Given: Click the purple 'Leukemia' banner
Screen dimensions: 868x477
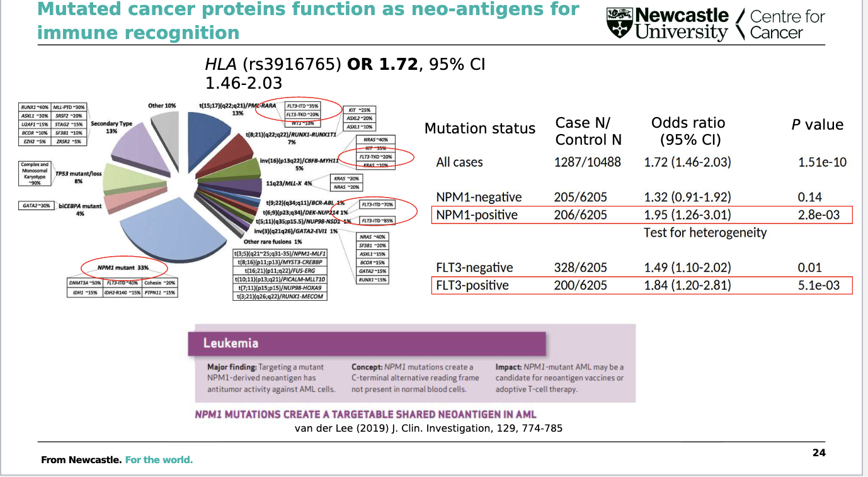Looking at the screenshot, I should point(367,344).
